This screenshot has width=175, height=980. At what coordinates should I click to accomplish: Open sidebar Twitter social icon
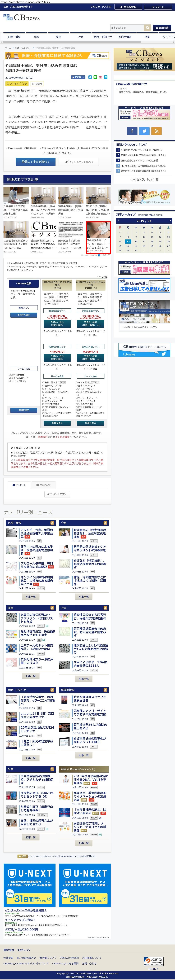pyautogui.click(x=144, y=131)
